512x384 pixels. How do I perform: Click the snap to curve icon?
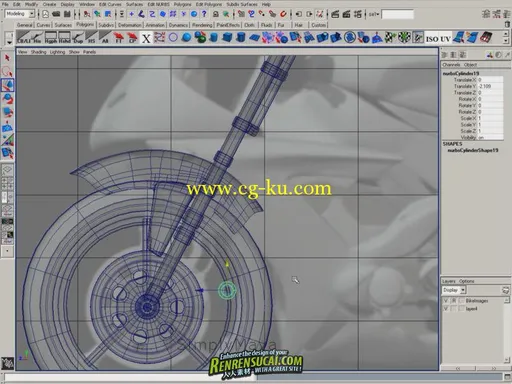click(x=252, y=14)
